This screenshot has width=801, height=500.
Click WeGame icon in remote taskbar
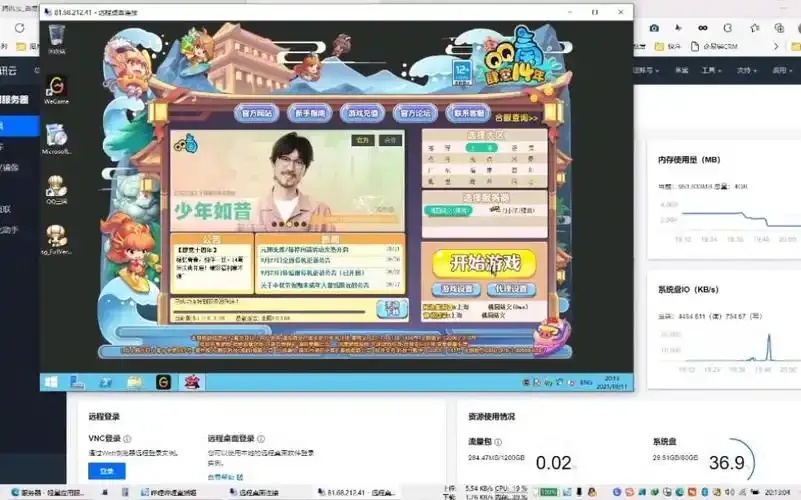pyautogui.click(x=163, y=382)
